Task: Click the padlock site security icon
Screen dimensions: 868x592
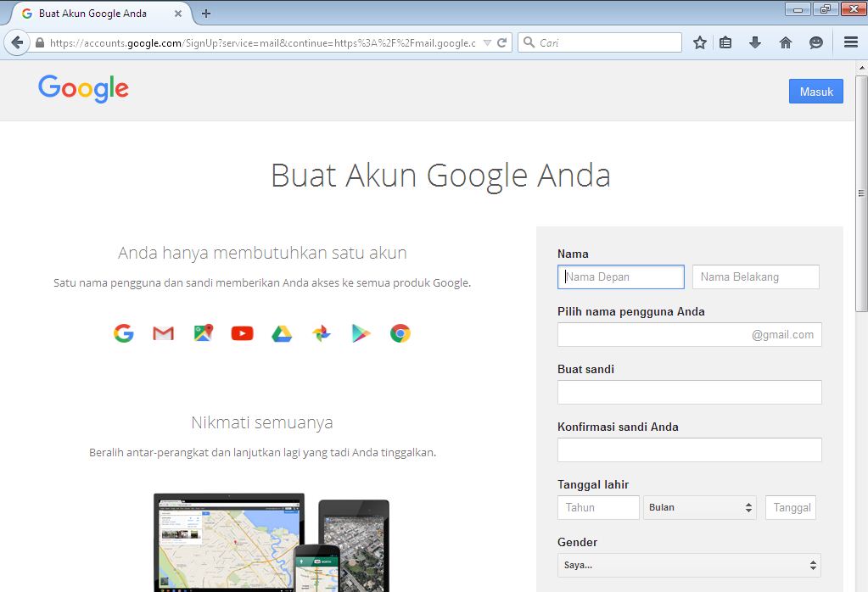Action: point(40,42)
